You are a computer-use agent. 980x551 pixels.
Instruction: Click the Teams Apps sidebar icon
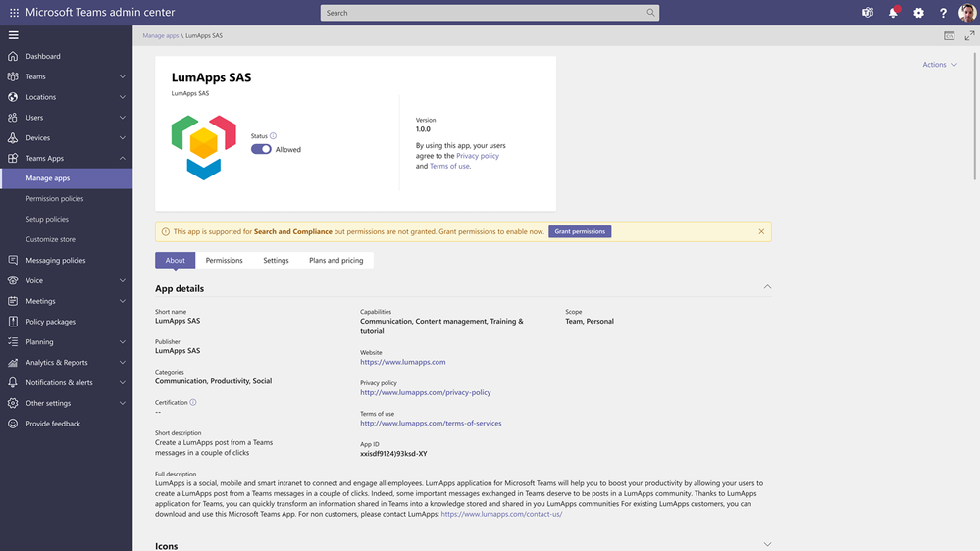tap(13, 158)
